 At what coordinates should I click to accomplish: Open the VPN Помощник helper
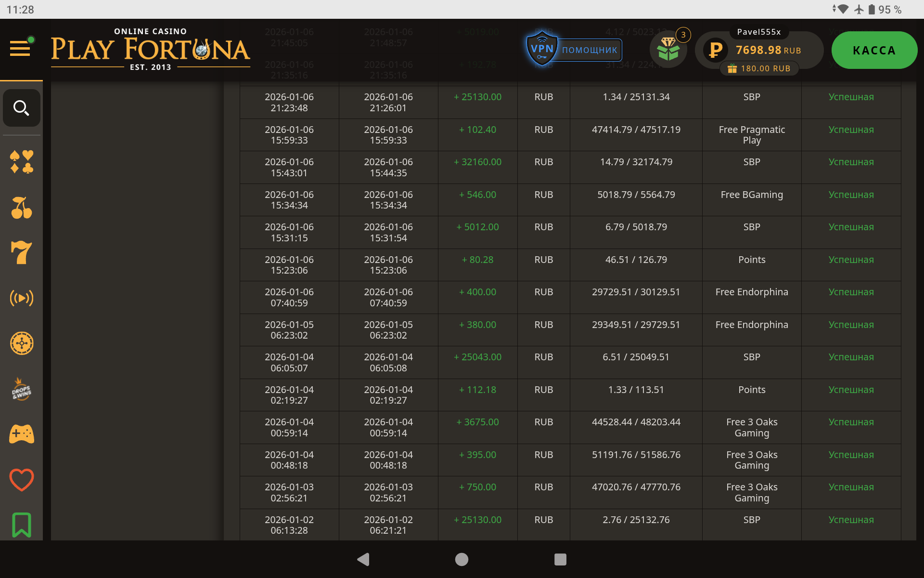(x=574, y=50)
